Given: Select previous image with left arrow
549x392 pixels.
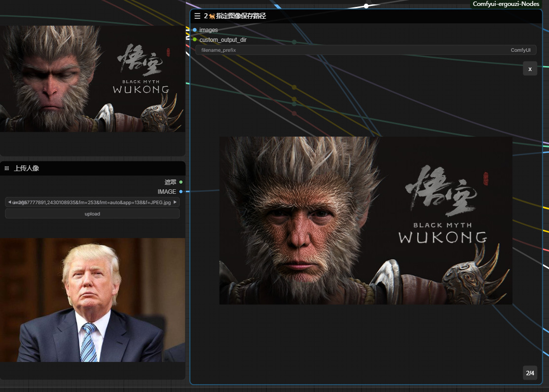Looking at the screenshot, I should 9,202.
